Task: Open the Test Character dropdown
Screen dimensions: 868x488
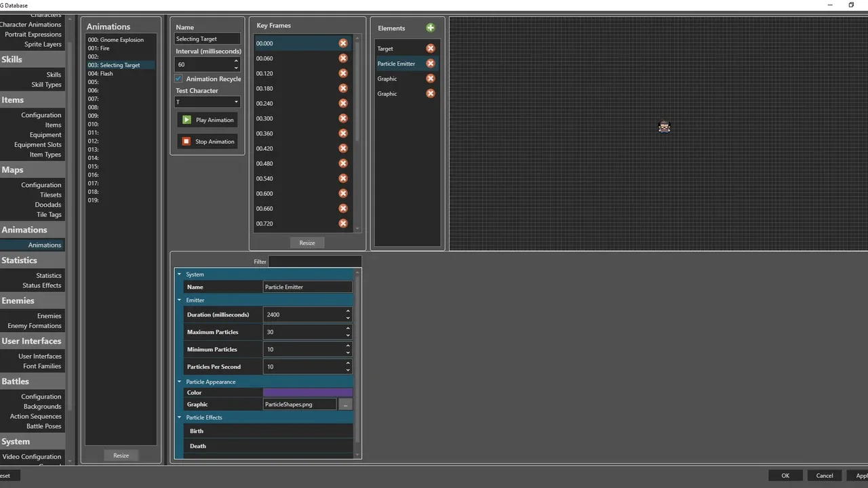Action: pyautogui.click(x=207, y=102)
